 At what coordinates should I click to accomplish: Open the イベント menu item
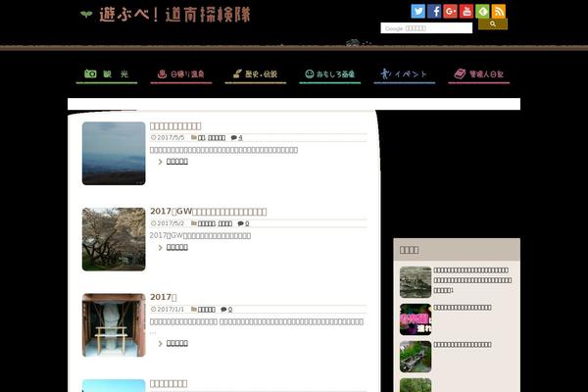point(404,74)
